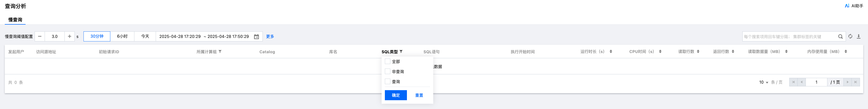Expand 更多 time range options

(x=270, y=36)
